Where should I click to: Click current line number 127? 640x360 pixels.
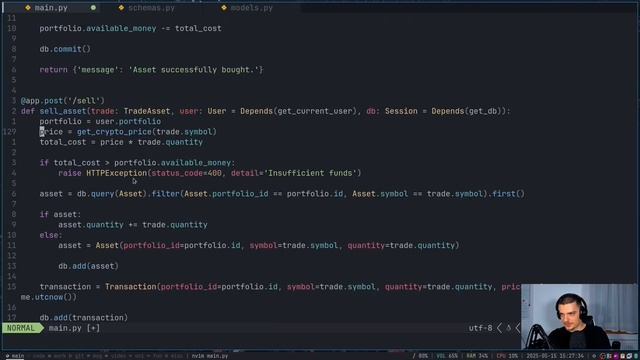[x=9, y=132]
